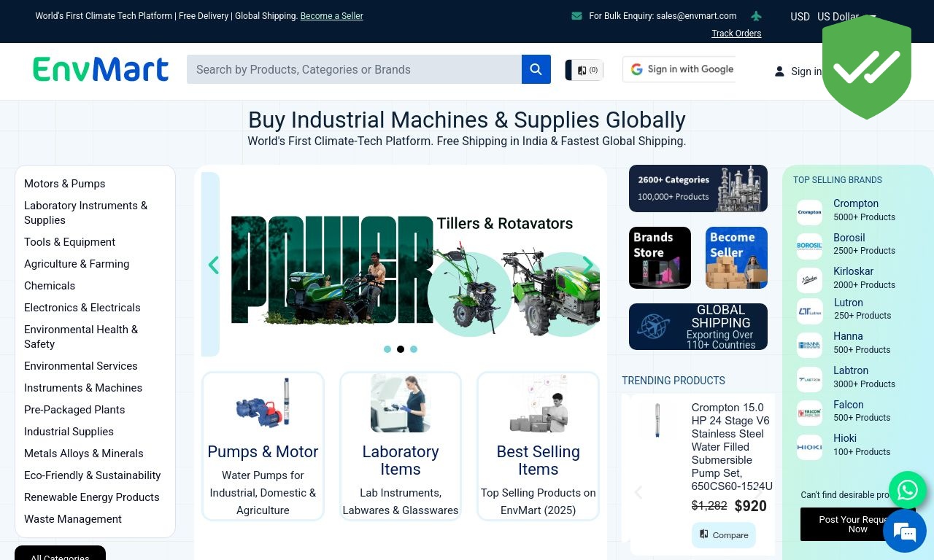This screenshot has height=560, width=934.
Task: Click the Become a Seller link
Action: tap(331, 16)
